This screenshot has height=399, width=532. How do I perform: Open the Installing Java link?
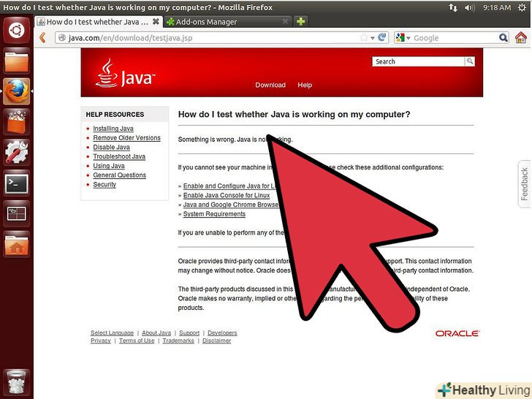point(113,129)
